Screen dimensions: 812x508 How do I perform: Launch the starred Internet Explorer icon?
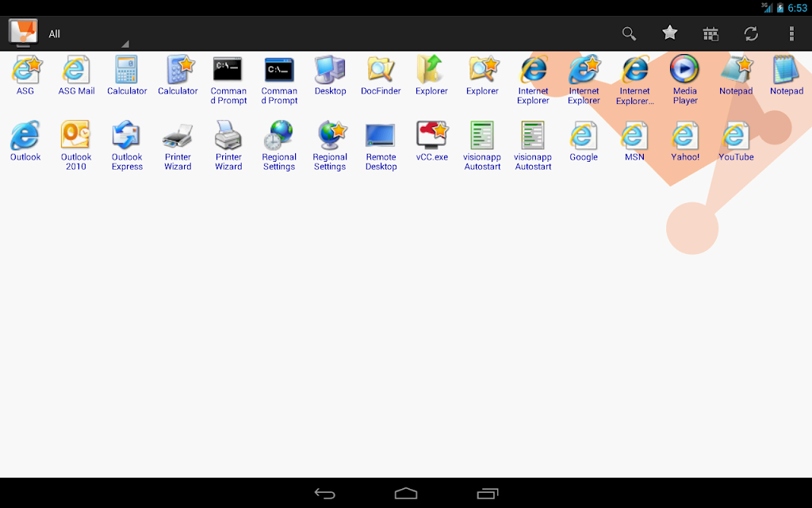tap(584, 80)
